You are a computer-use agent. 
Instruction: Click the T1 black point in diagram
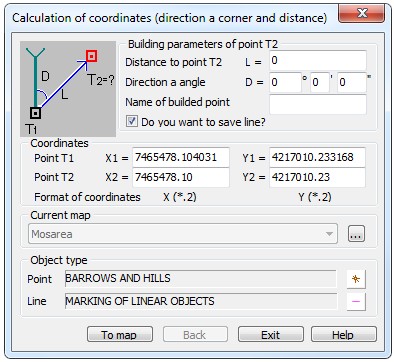tap(35, 113)
